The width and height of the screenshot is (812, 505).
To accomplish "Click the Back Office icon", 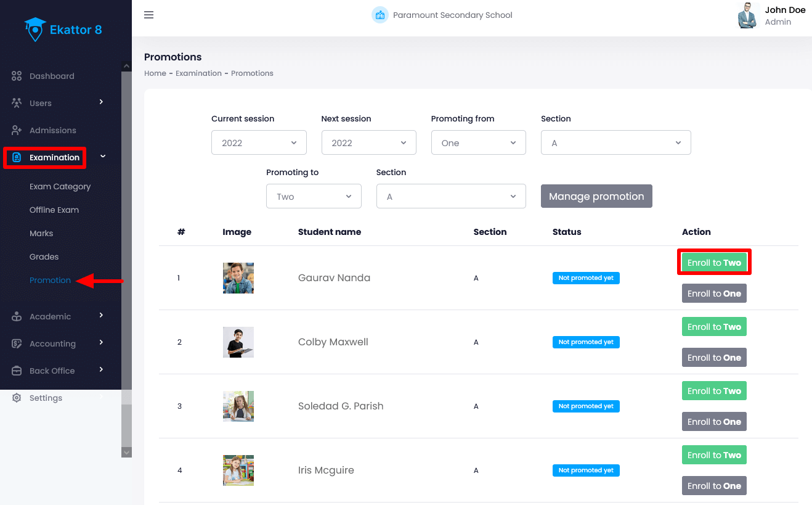I will point(17,371).
